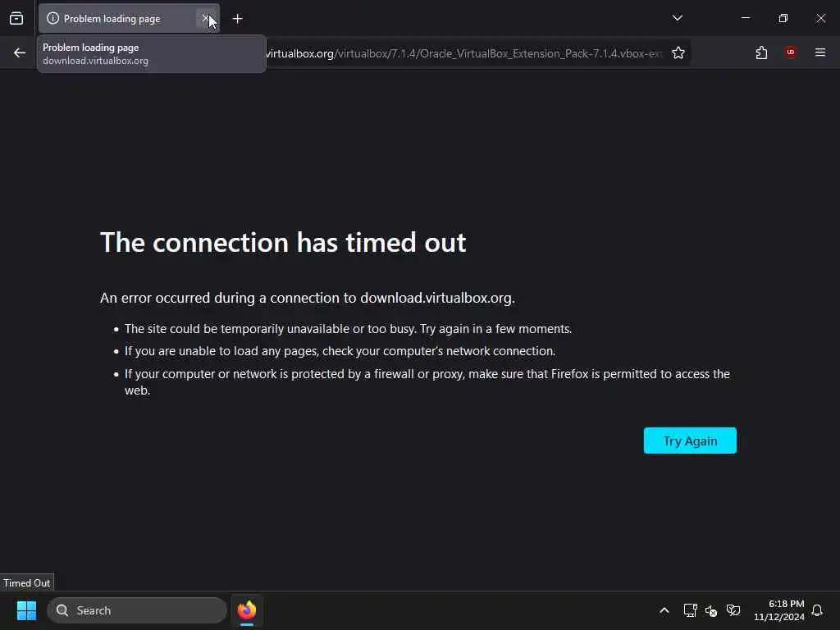Bookmark this page with star icon
This screenshot has width=840, height=630.
click(x=678, y=53)
